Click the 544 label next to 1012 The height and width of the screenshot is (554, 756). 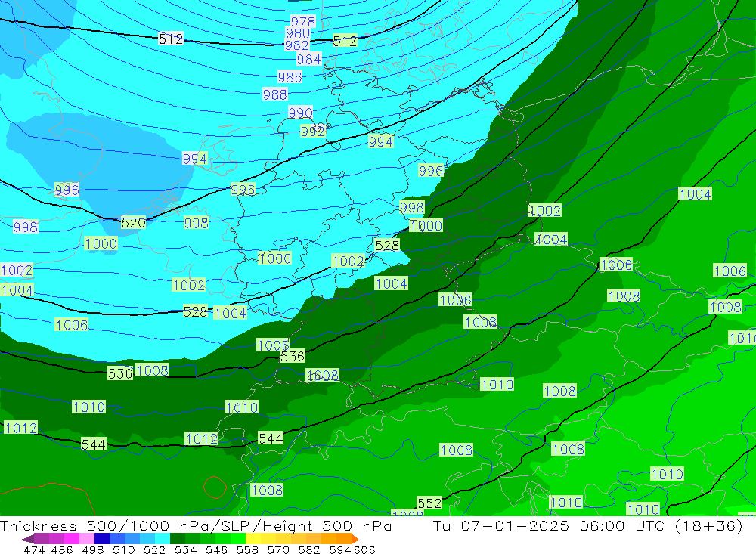click(271, 438)
